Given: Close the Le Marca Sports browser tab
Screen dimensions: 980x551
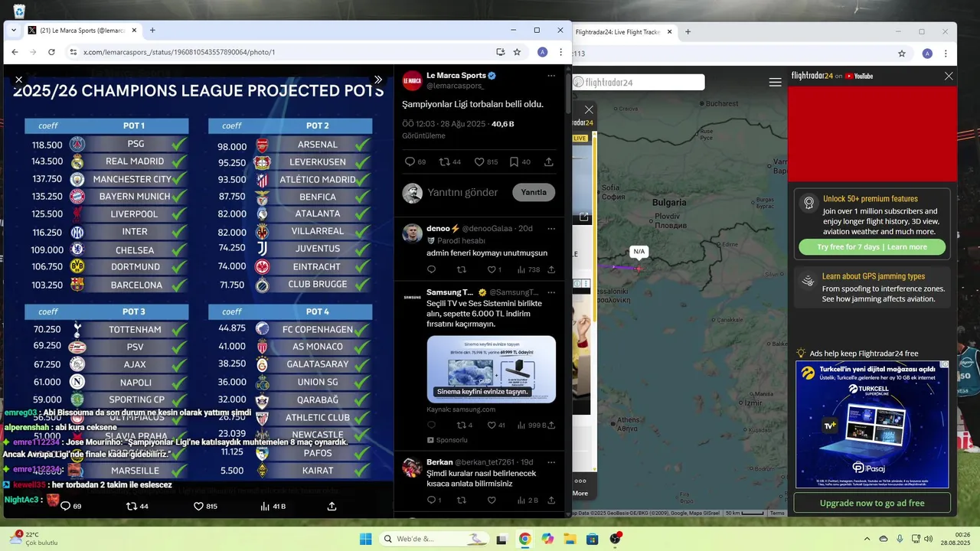Looking at the screenshot, I should click(x=135, y=31).
